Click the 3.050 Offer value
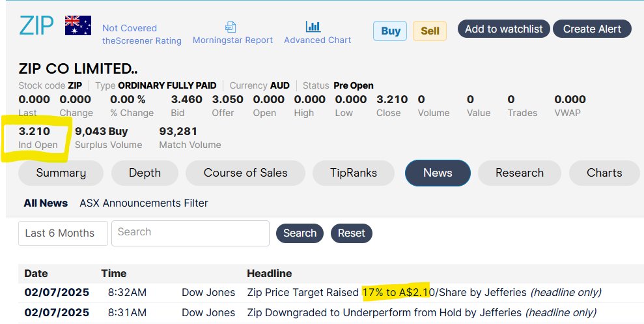This screenshot has width=644, height=324. tap(227, 100)
